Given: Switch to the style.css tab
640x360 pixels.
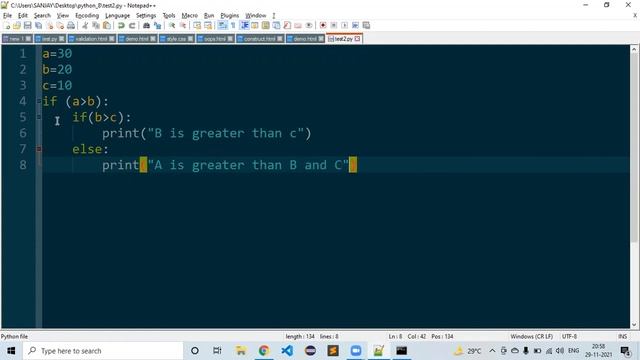Looking at the screenshot, I should click(x=176, y=39).
